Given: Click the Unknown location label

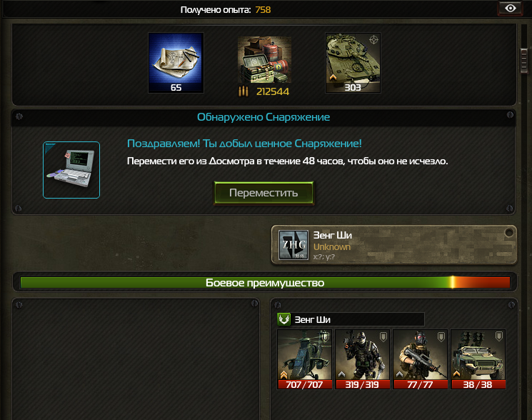Looking at the screenshot, I should point(332,247).
